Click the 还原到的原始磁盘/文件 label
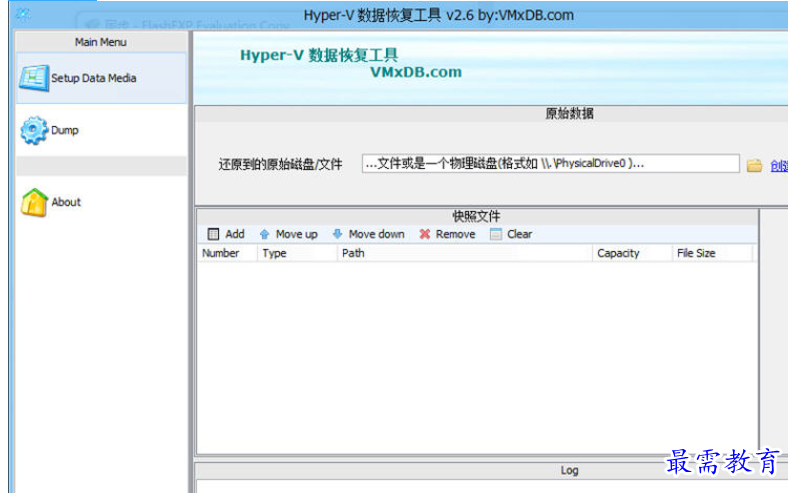Viewport: 788px width, 493px height. tap(280, 164)
